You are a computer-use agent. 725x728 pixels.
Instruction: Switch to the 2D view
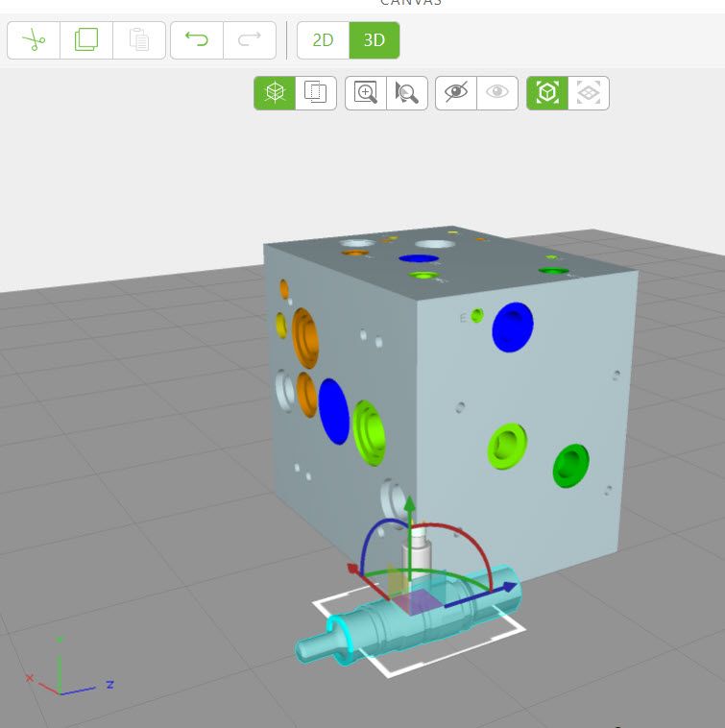pos(323,40)
